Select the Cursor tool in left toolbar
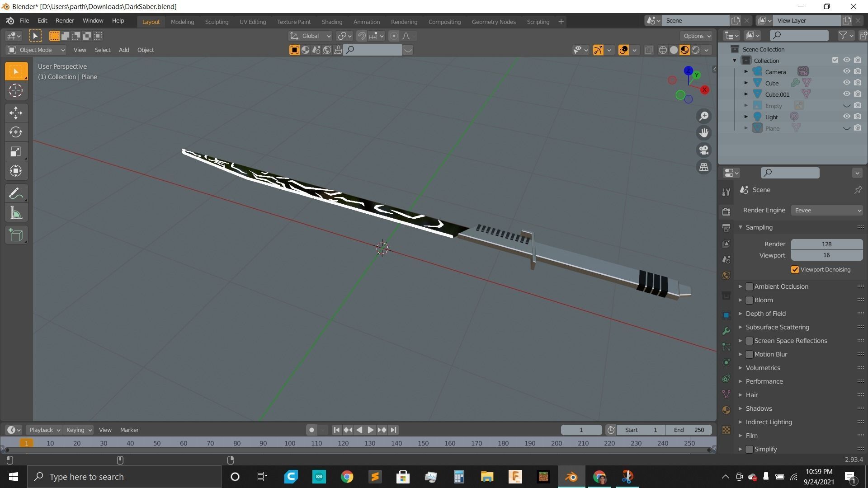The width and height of the screenshot is (868, 488). pos(16,91)
